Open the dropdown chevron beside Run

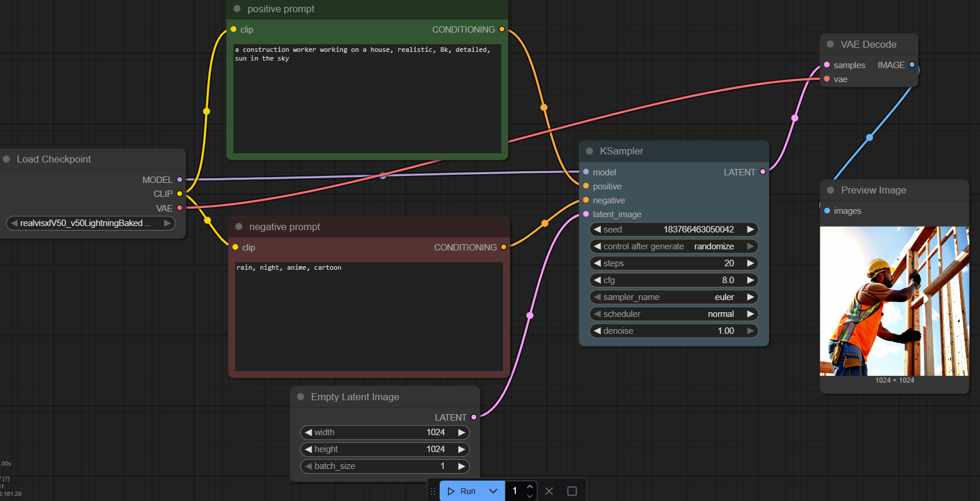pyautogui.click(x=493, y=491)
